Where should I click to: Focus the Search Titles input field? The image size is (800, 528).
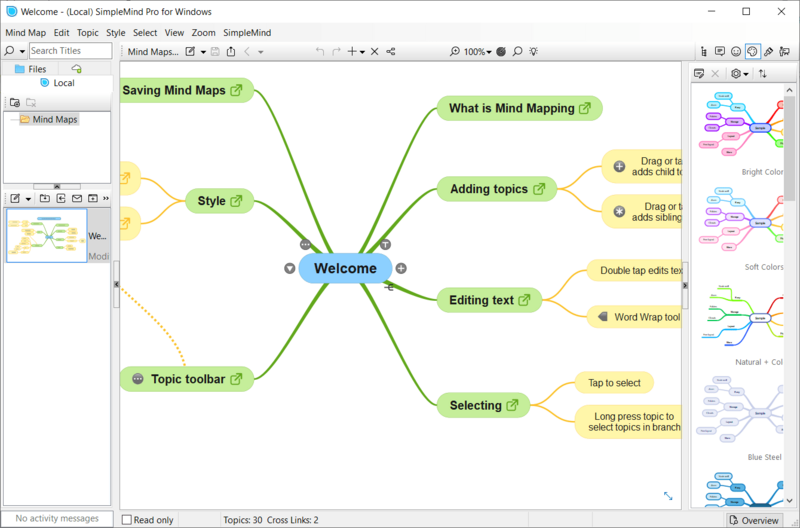point(70,51)
